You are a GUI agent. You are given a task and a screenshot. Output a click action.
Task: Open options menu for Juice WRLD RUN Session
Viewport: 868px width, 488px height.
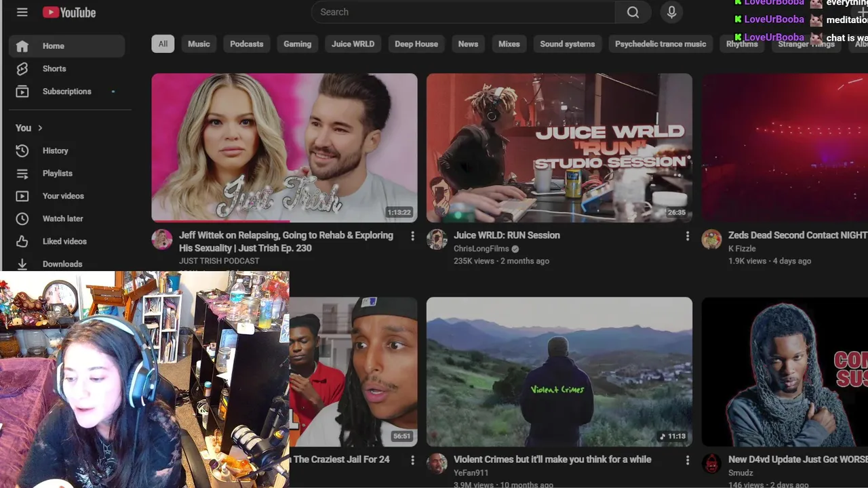pos(687,236)
